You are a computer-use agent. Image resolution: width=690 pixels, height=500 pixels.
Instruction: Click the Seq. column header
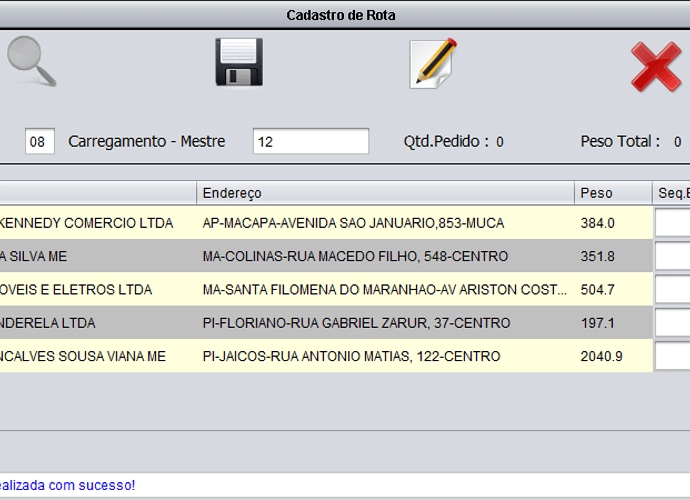point(671,193)
